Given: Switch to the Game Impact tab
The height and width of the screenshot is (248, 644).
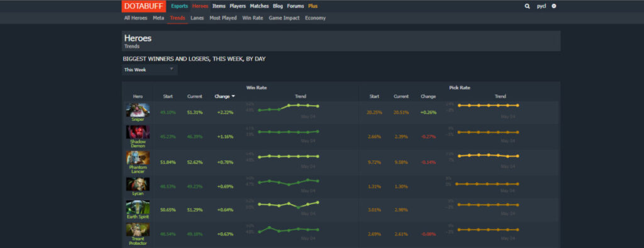Looking at the screenshot, I should pyautogui.click(x=284, y=18).
